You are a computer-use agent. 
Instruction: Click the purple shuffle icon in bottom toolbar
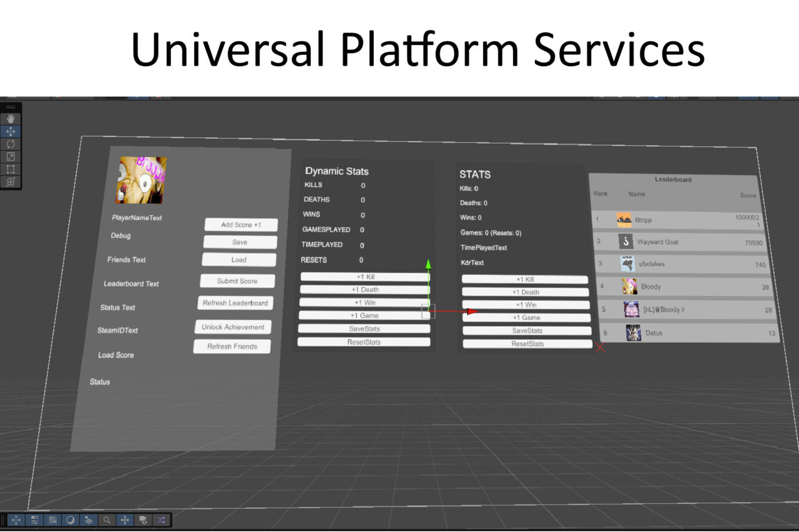pyautogui.click(x=161, y=520)
